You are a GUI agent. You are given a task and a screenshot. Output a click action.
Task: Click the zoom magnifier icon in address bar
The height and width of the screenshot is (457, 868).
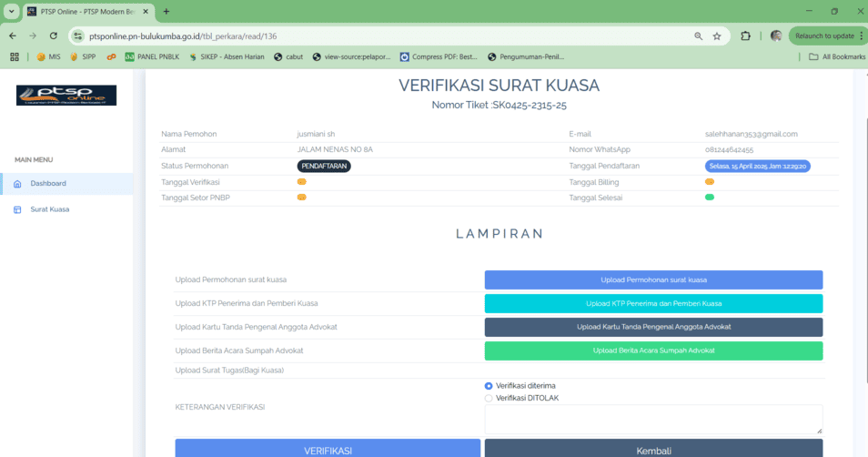point(698,36)
